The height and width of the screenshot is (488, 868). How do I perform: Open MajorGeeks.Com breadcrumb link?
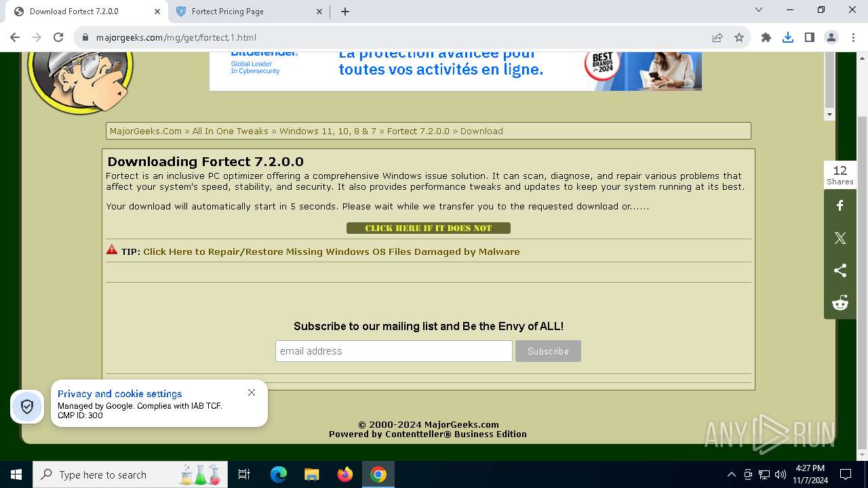coord(146,131)
